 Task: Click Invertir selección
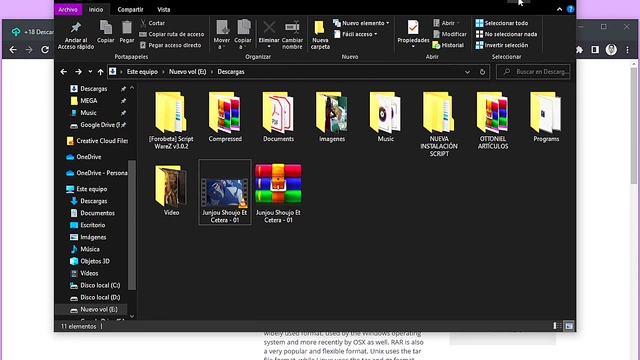click(x=502, y=45)
